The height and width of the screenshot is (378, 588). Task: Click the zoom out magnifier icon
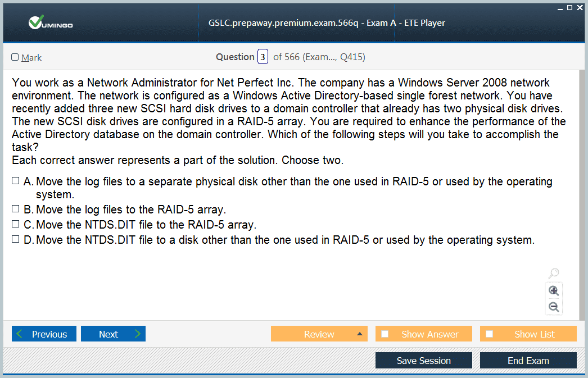tap(554, 307)
